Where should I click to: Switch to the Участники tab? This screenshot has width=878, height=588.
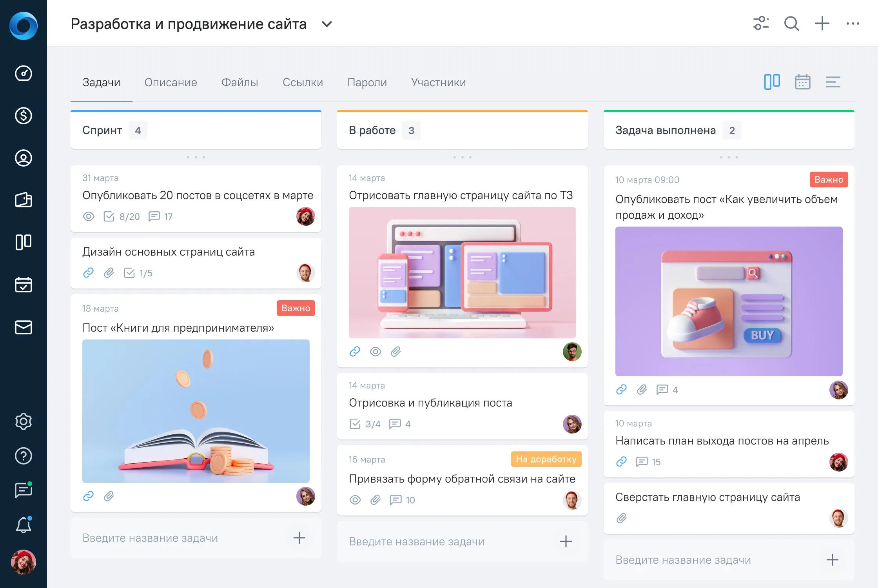click(438, 82)
